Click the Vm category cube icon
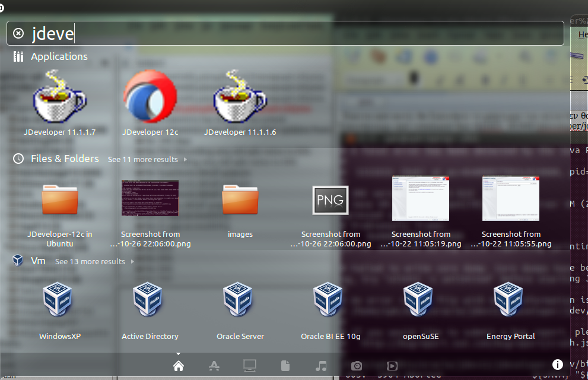This screenshot has height=380, width=588. (x=18, y=260)
